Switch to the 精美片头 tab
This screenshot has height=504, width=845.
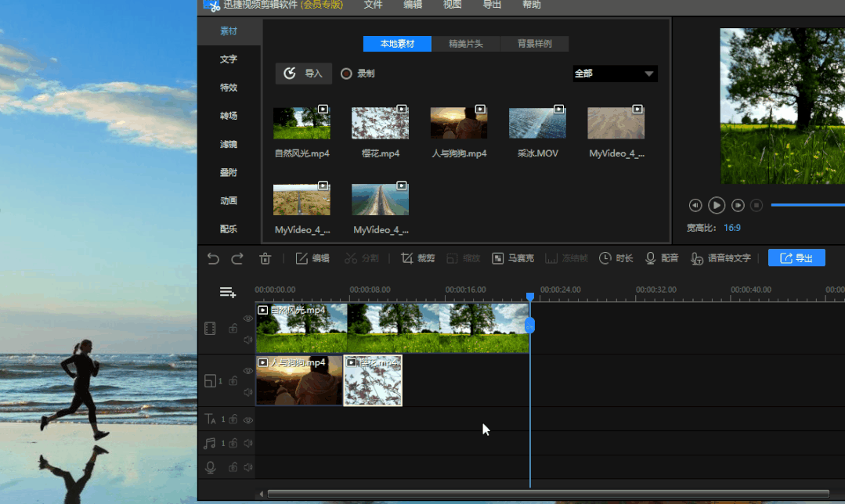(466, 44)
